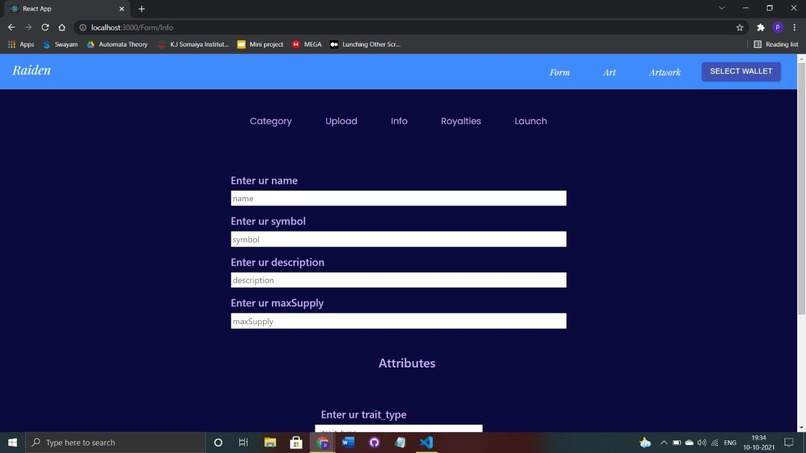Focus the description input field
The height and width of the screenshot is (453, 806).
coord(398,280)
